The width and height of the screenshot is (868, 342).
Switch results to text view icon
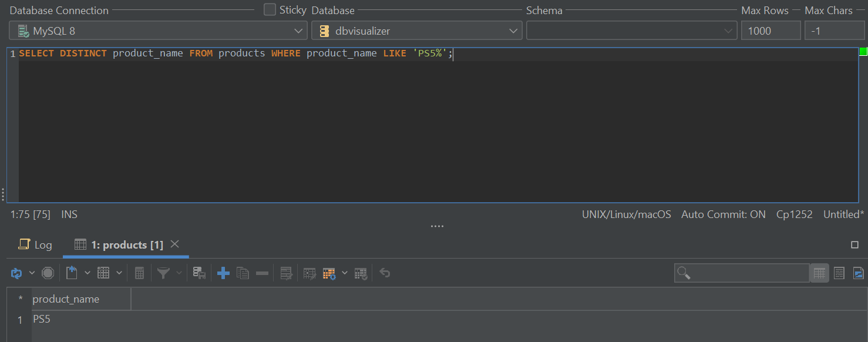839,273
